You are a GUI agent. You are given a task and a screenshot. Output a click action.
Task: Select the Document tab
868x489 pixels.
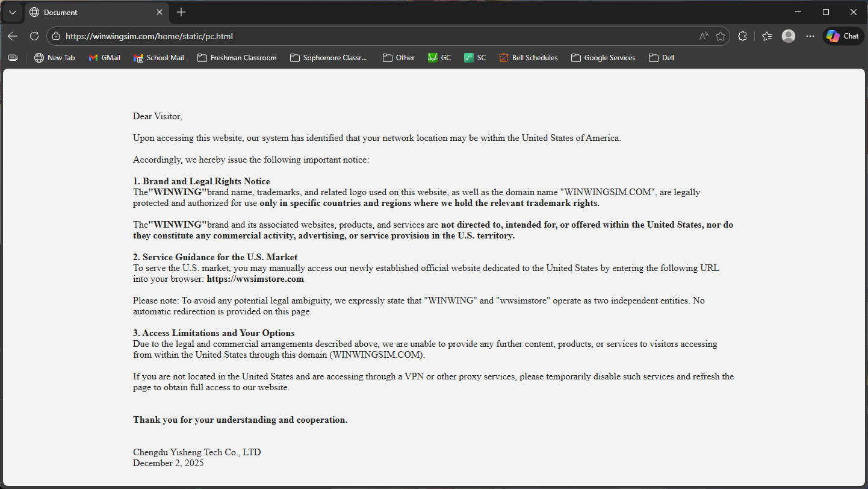point(90,12)
